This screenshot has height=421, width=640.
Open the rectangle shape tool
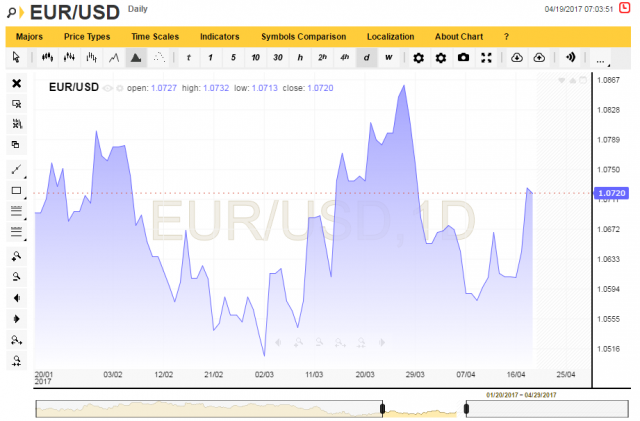pos(16,190)
